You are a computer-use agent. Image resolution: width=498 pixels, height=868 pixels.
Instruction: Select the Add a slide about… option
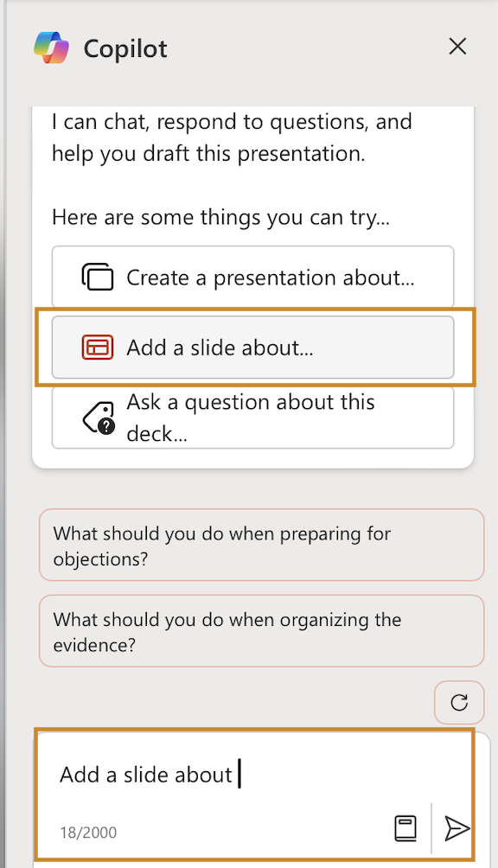click(x=252, y=348)
